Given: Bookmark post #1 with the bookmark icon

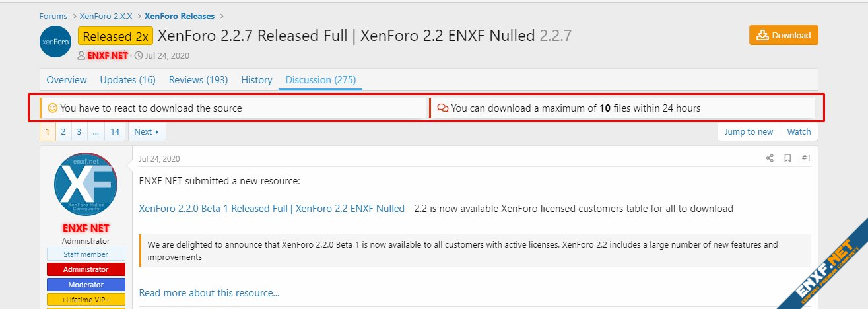Looking at the screenshot, I should [787, 158].
